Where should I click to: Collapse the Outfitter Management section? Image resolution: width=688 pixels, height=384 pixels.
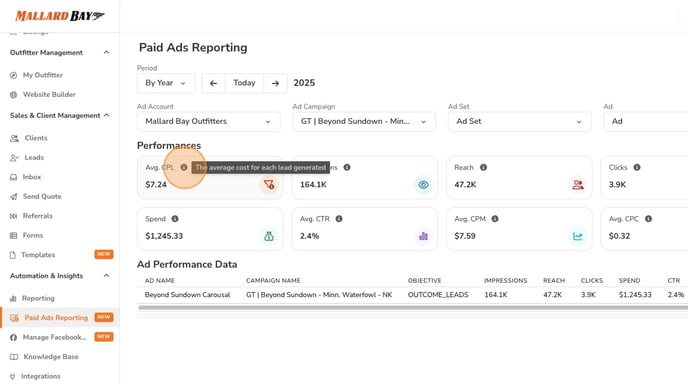[x=106, y=53]
